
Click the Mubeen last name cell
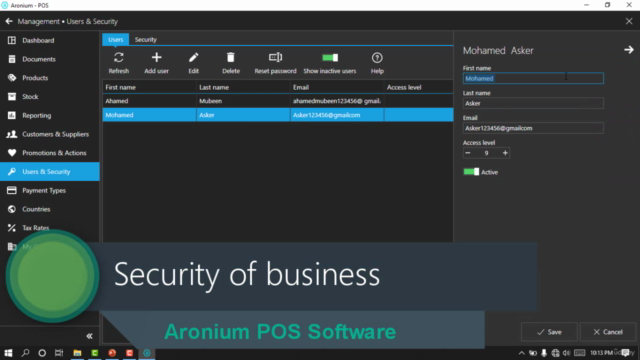point(243,101)
